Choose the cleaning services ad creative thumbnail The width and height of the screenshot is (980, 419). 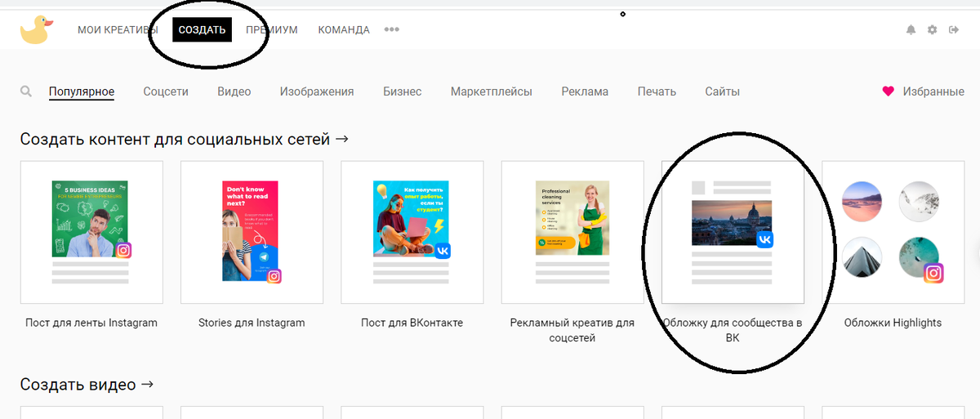(572, 232)
